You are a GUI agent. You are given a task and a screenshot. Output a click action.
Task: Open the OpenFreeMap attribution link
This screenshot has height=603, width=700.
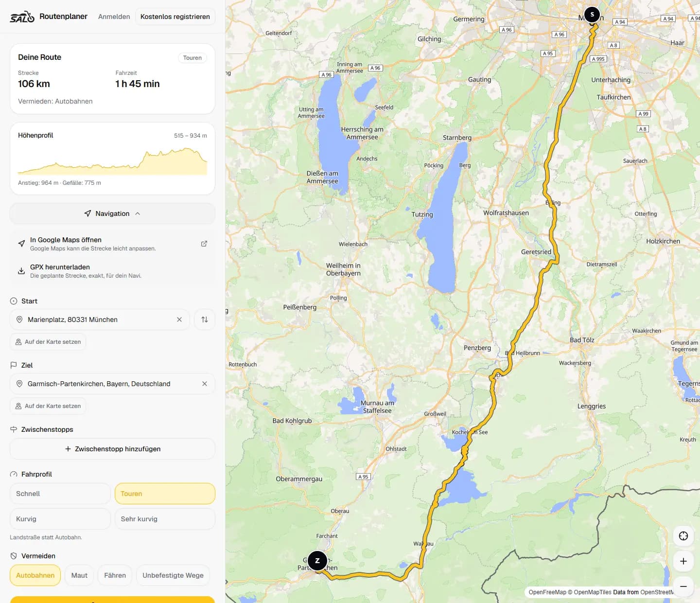pos(547,592)
